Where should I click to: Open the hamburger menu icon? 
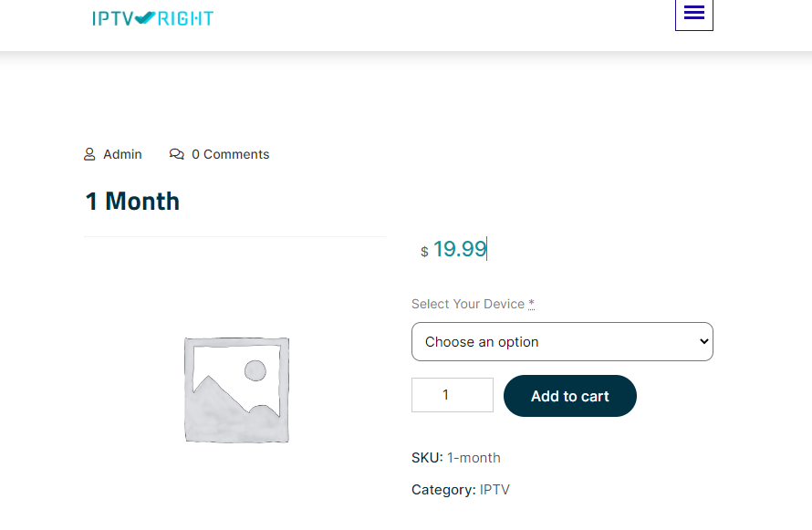click(x=693, y=13)
